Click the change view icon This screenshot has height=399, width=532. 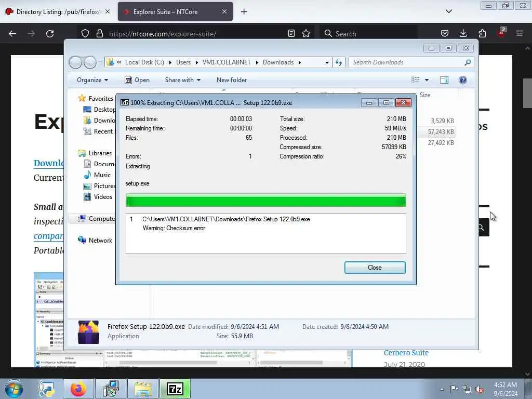coord(416,80)
